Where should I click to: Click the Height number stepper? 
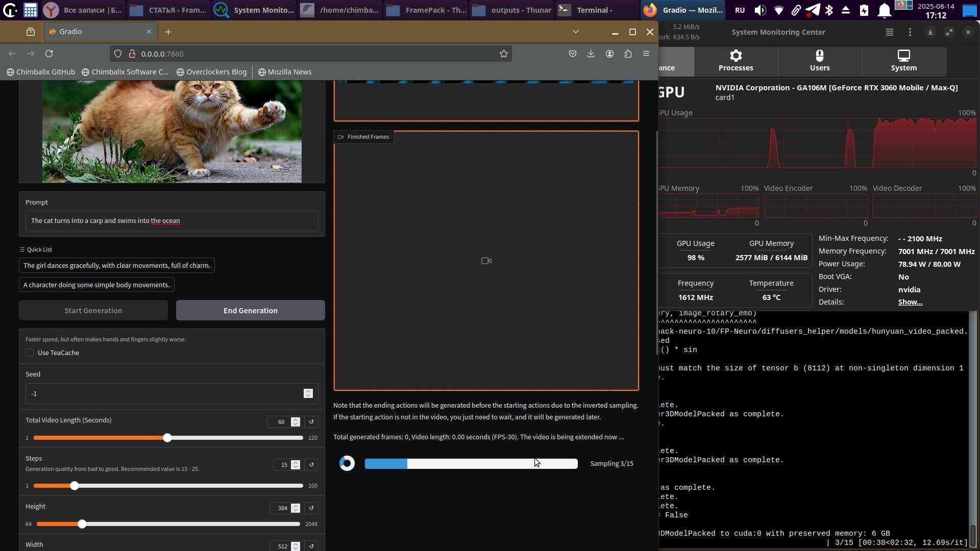(x=296, y=508)
